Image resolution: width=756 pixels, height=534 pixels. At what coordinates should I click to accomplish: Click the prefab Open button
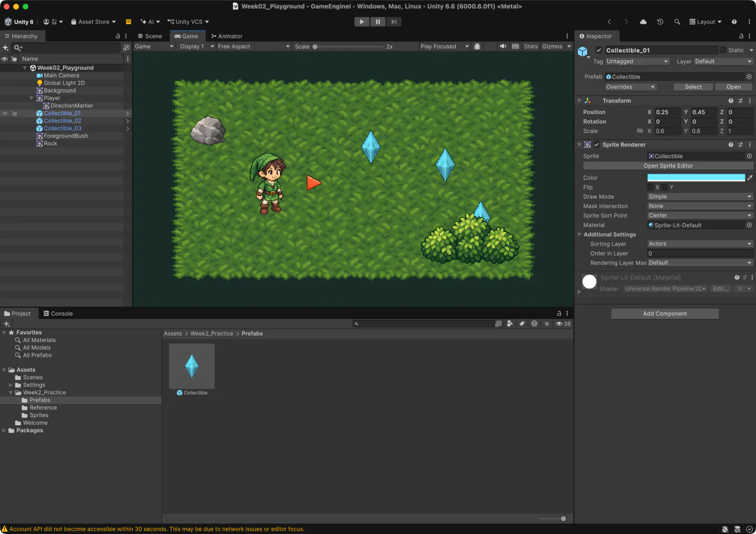click(x=734, y=87)
